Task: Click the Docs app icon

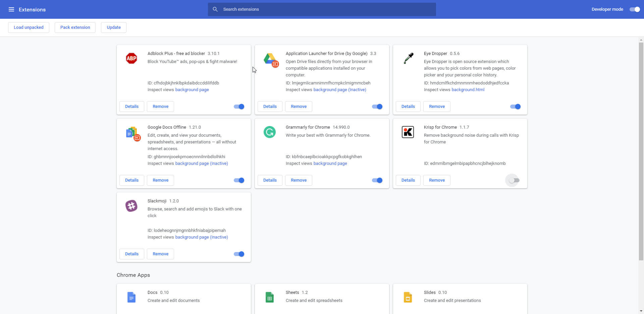Action: 131,297
